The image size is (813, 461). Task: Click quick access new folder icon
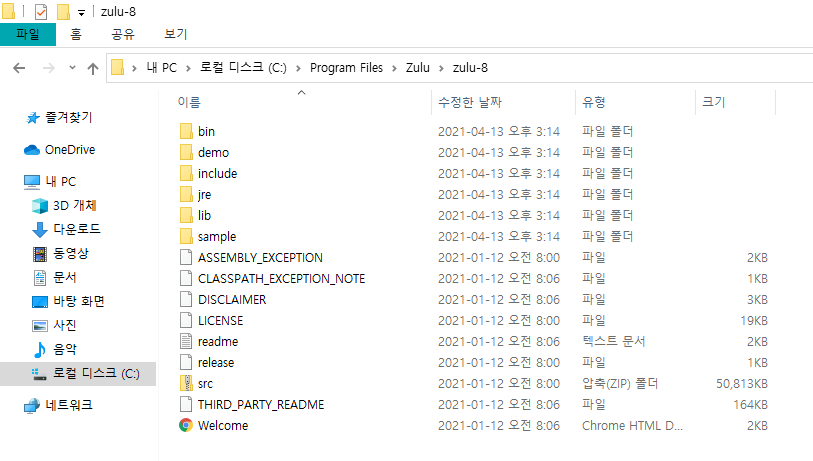[63, 11]
